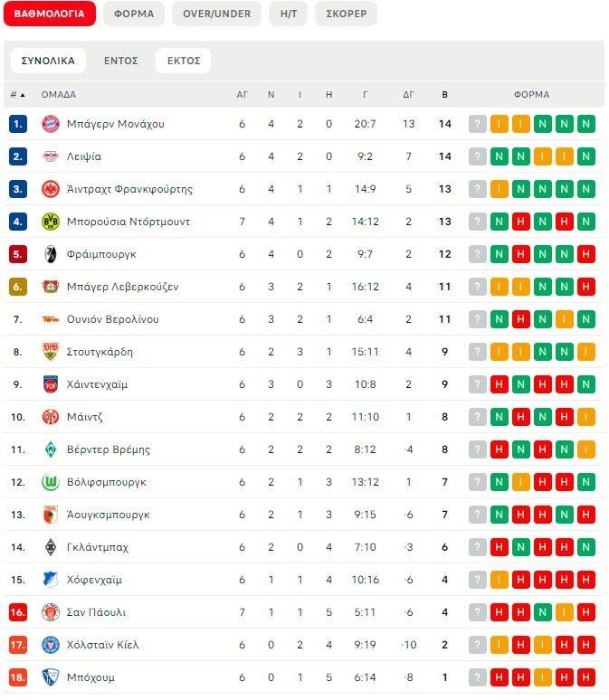Click the Bochum club crest

tap(50, 677)
